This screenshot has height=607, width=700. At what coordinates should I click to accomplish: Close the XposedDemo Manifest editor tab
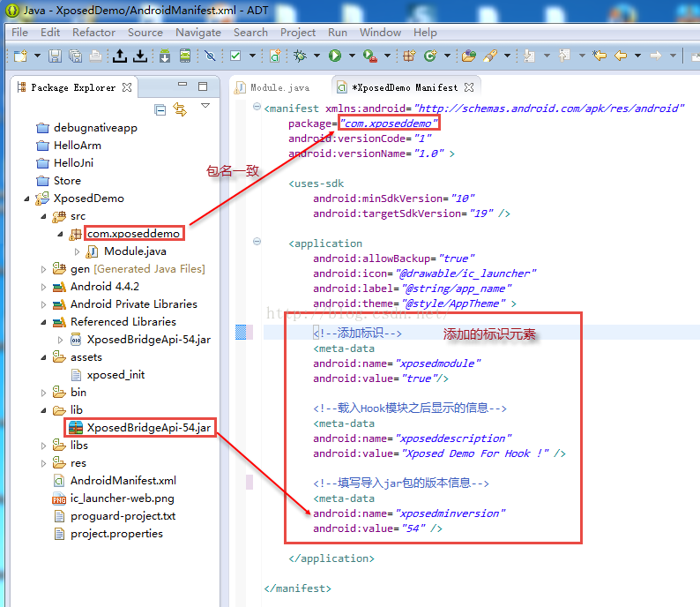(x=469, y=87)
